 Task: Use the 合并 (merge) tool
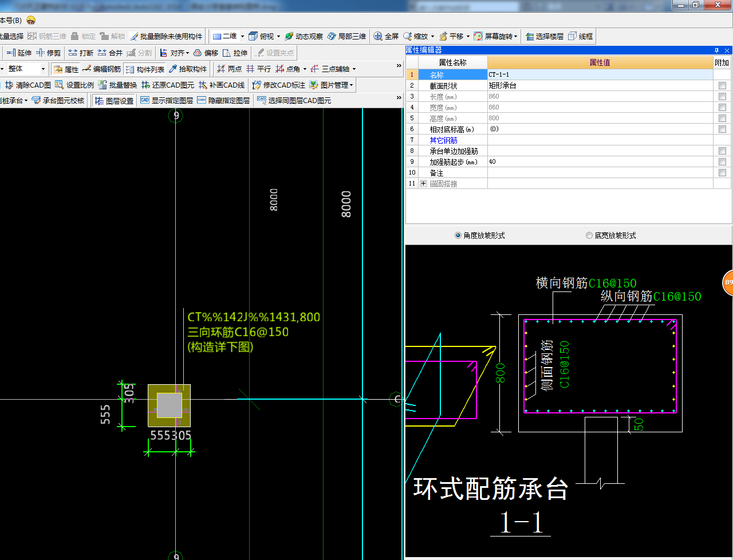point(110,53)
